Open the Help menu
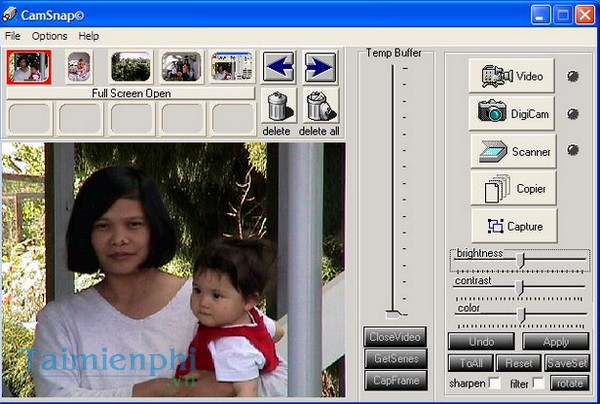Viewport: 600px width, 404px height. coord(89,36)
